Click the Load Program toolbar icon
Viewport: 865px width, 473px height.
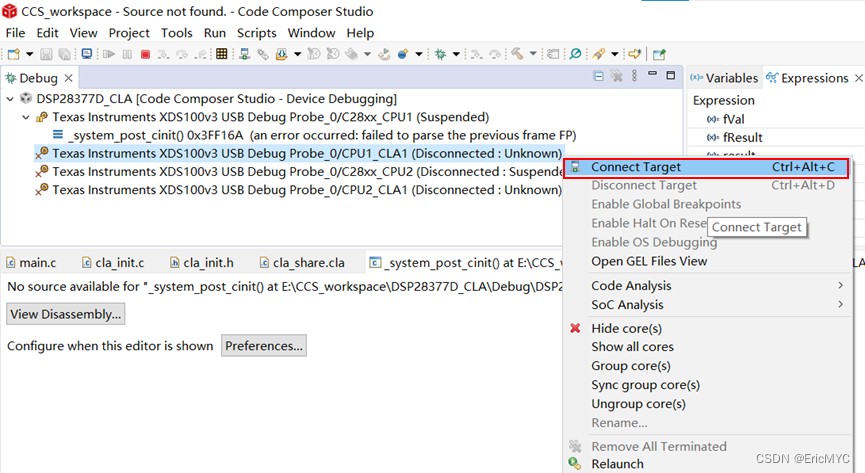pos(281,54)
